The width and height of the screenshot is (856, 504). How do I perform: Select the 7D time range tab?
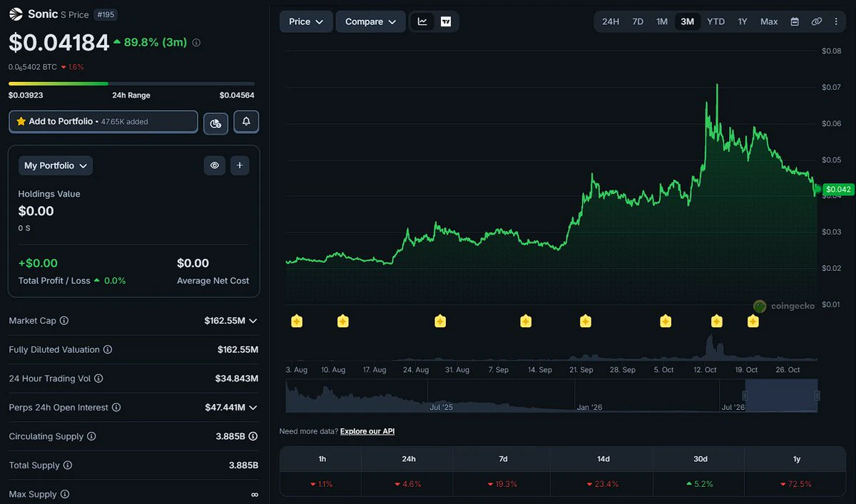(638, 21)
